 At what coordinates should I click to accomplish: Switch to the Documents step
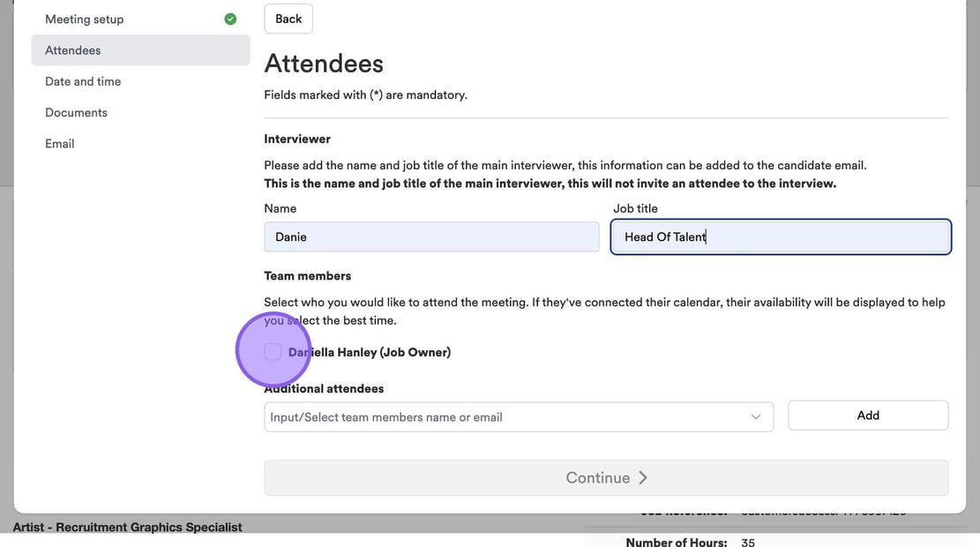coord(76,112)
